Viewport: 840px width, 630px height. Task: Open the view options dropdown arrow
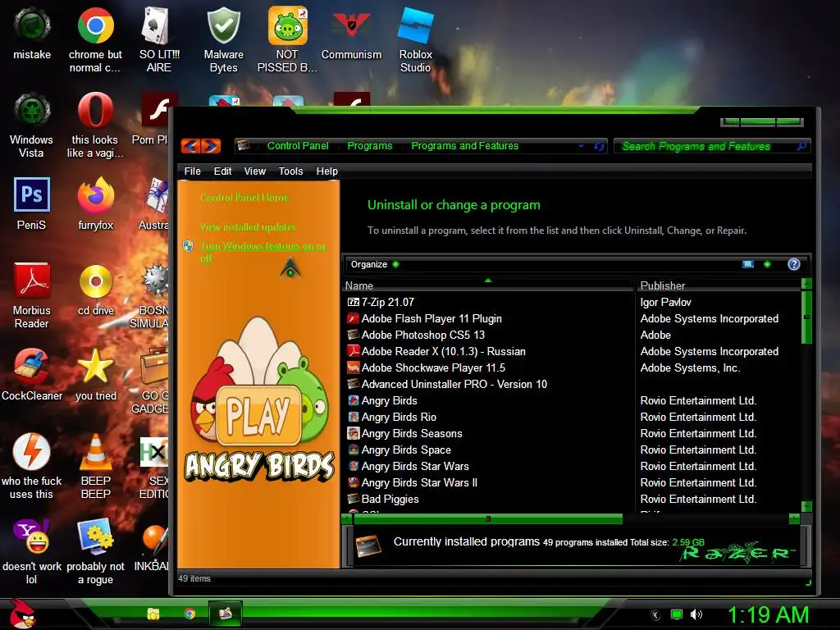(x=768, y=264)
